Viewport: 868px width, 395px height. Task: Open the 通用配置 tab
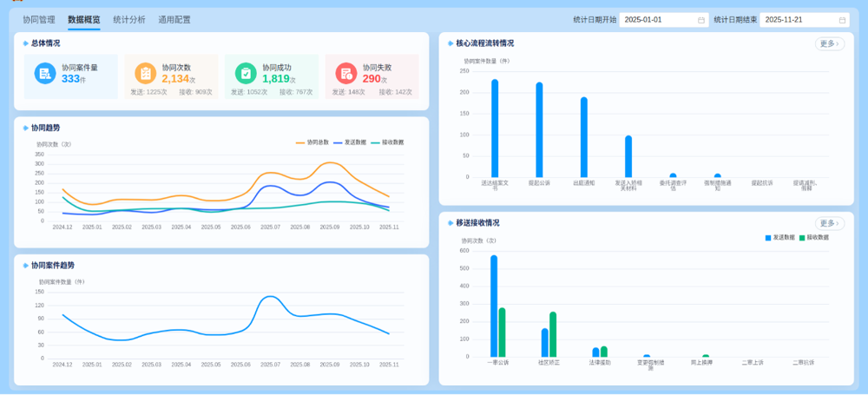point(174,19)
